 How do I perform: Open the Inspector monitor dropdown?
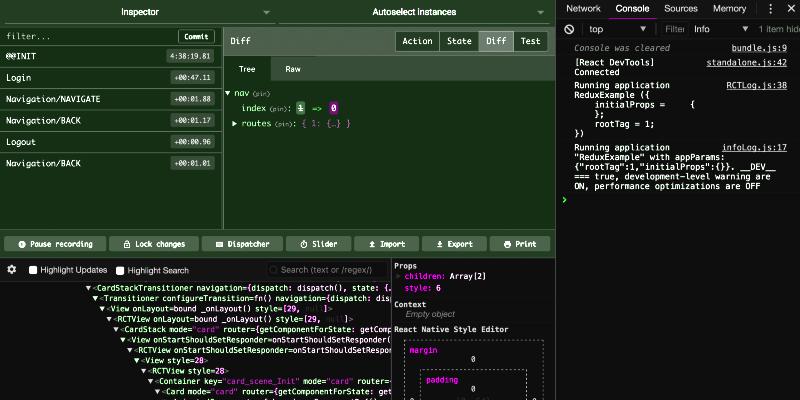(140, 12)
